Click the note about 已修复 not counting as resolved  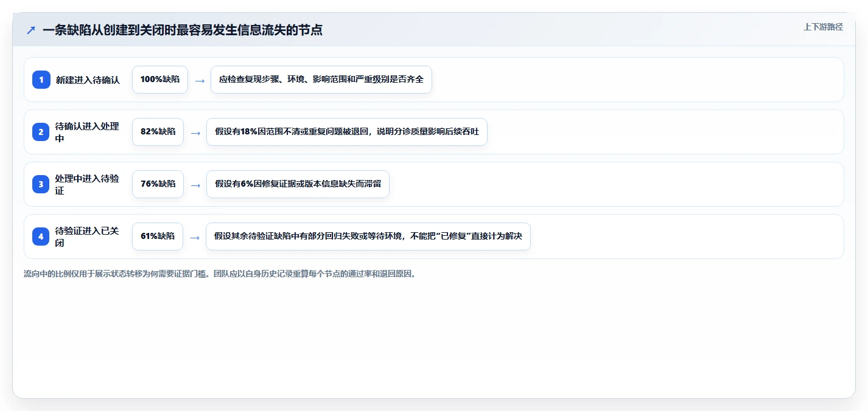(368, 237)
